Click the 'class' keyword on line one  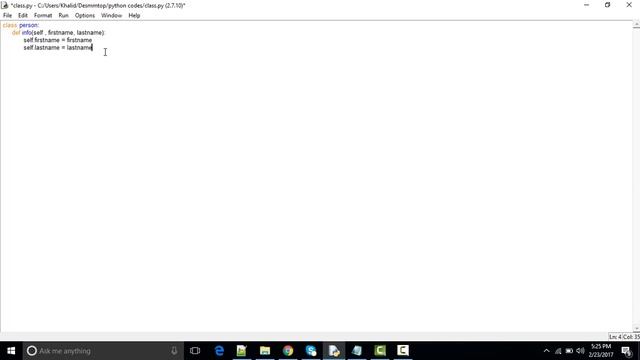coord(10,25)
